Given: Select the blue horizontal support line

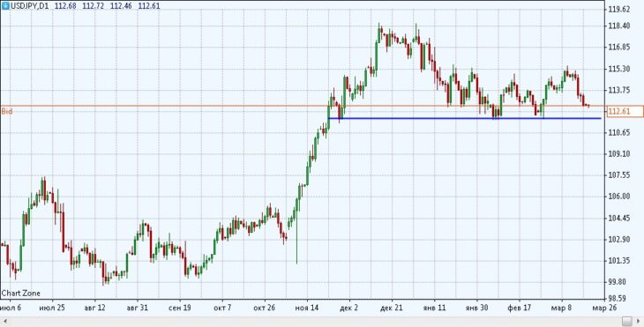Looking at the screenshot, I should pos(465,119).
